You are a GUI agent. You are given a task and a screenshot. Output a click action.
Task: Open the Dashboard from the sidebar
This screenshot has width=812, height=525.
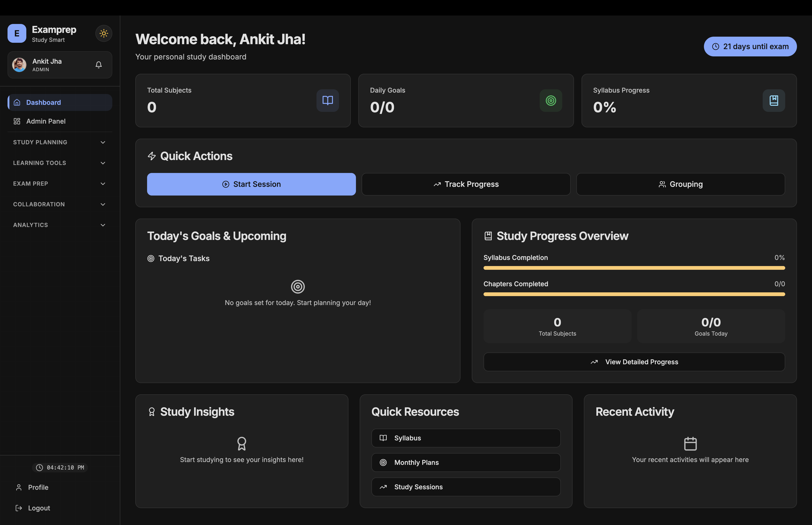pos(43,102)
